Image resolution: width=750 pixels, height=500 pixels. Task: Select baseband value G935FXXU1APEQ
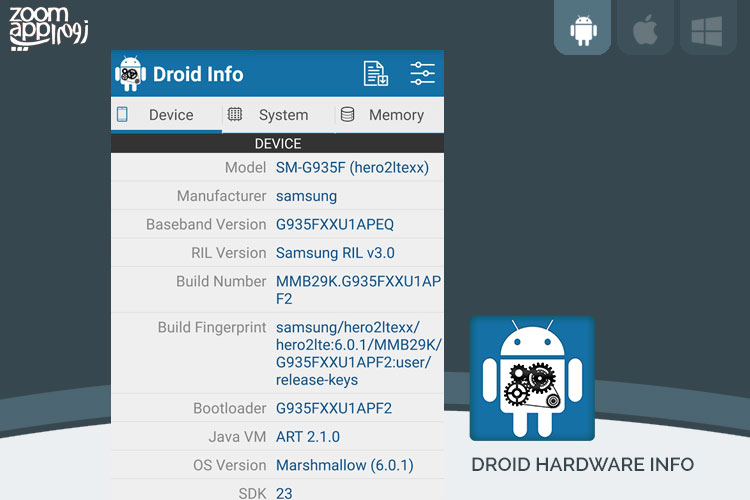[x=335, y=224]
